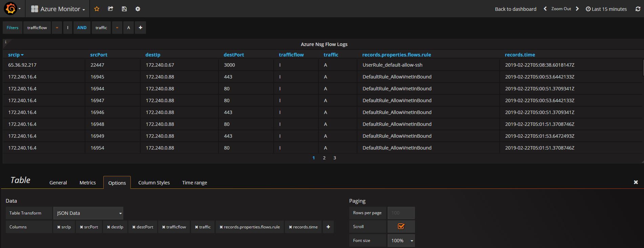Image resolution: width=644 pixels, height=248 pixels.
Task: Open the Font size 100% dropdown
Action: click(401, 241)
